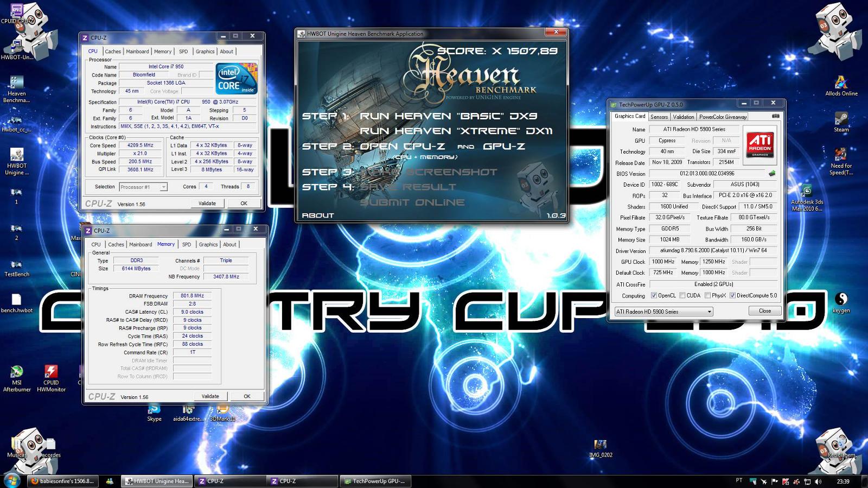Open the aida64extreme desktop shortcut
This screenshot has height=488, width=868.
pos(188,413)
